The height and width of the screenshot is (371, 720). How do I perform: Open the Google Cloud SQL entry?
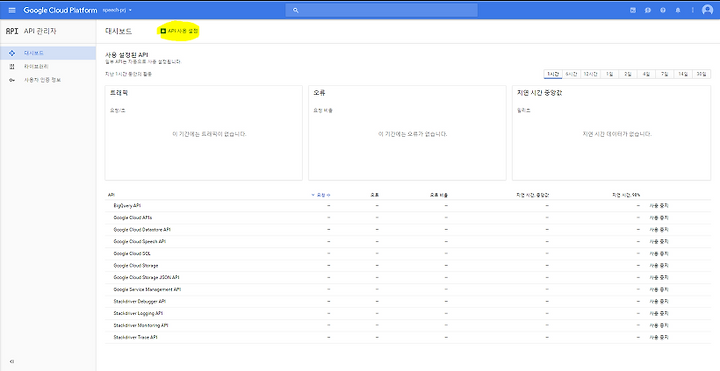pyautogui.click(x=132, y=253)
